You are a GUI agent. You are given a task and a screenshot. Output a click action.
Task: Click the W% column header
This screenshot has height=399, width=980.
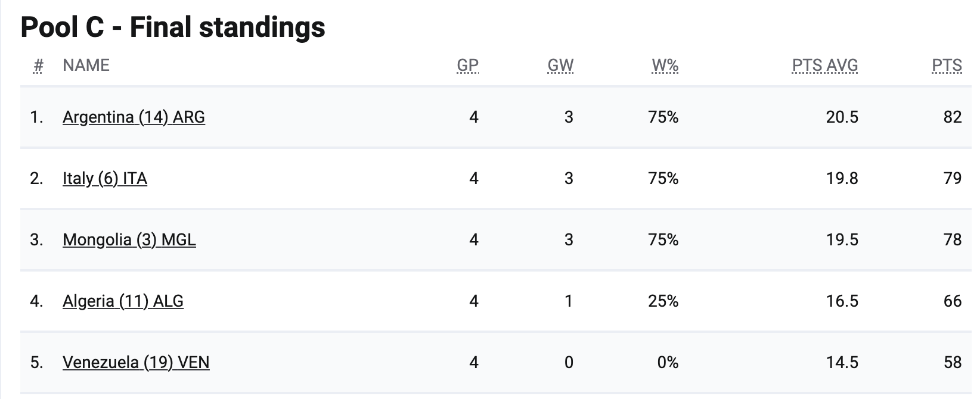pos(665,66)
